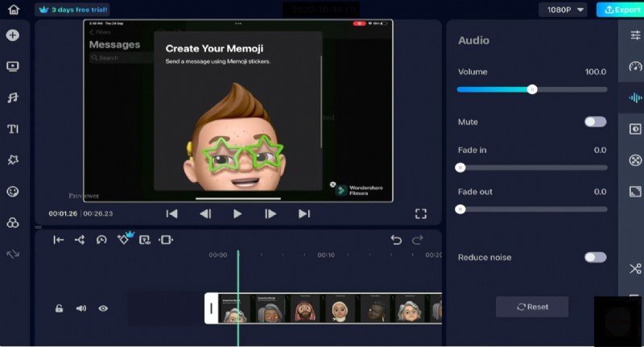Toggle the track lock icon
Image resolution: width=644 pixels, height=347 pixels.
[59, 308]
